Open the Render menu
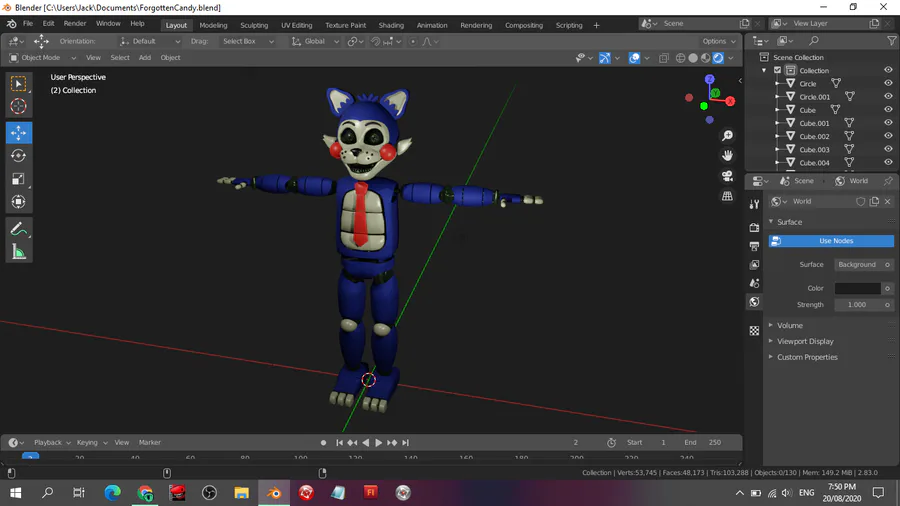900x506 pixels. tap(75, 24)
